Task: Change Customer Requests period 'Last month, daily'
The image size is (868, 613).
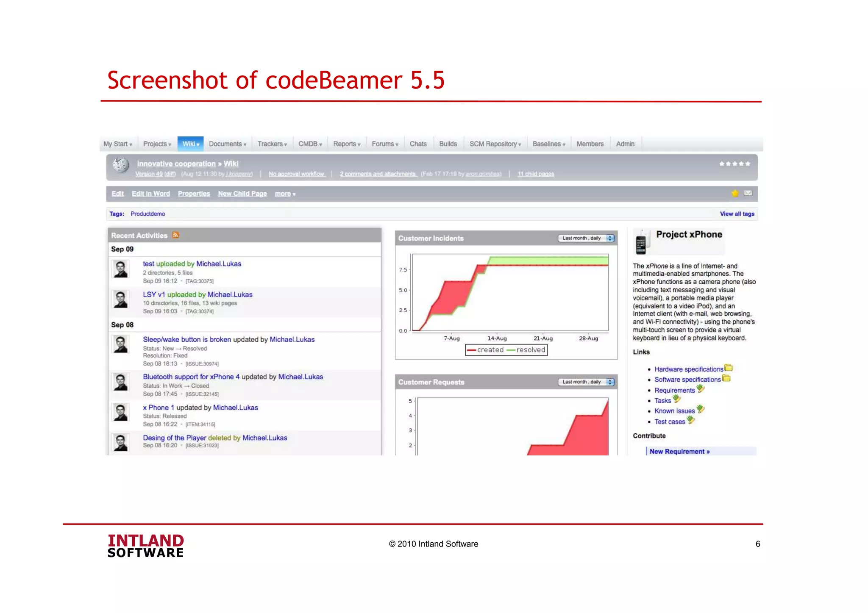Action: pos(586,382)
